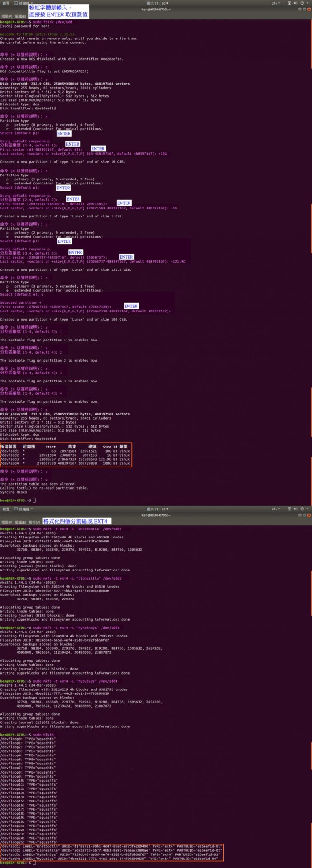Open volume icon in lower screenshot's top bar

296,509
